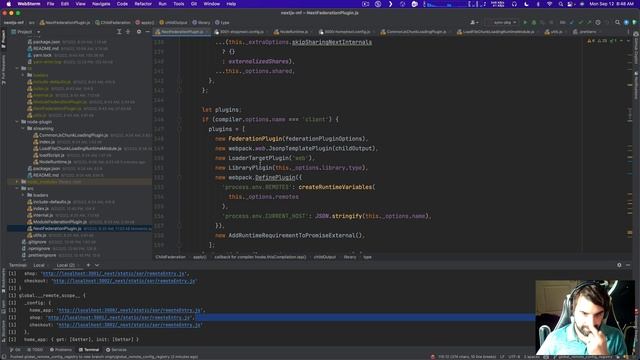Viewport: 640px width, 360px height.
Task: Open the Problems tool window
Action: 61,350
